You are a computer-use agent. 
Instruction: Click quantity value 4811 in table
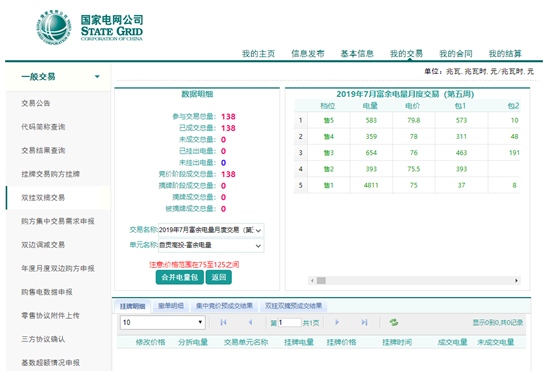[371, 185]
